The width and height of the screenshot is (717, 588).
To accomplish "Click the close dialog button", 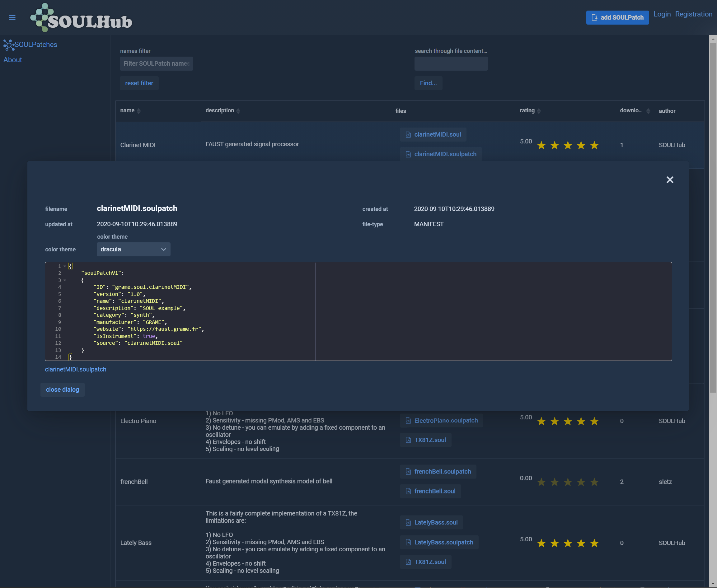I will [62, 390].
